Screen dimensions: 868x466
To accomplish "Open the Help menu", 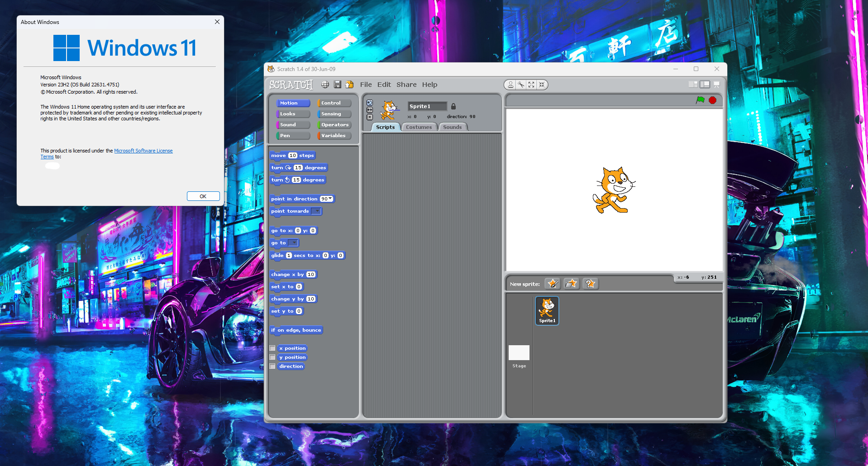I will click(429, 85).
